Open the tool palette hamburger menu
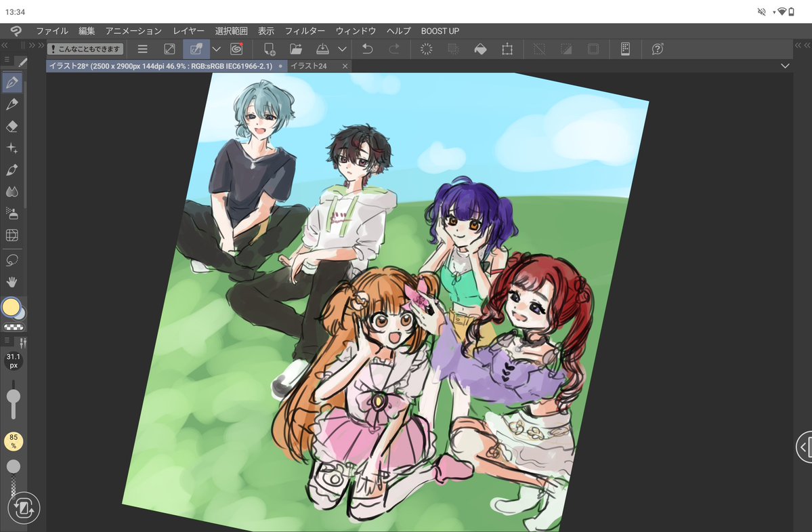 click(x=7, y=60)
